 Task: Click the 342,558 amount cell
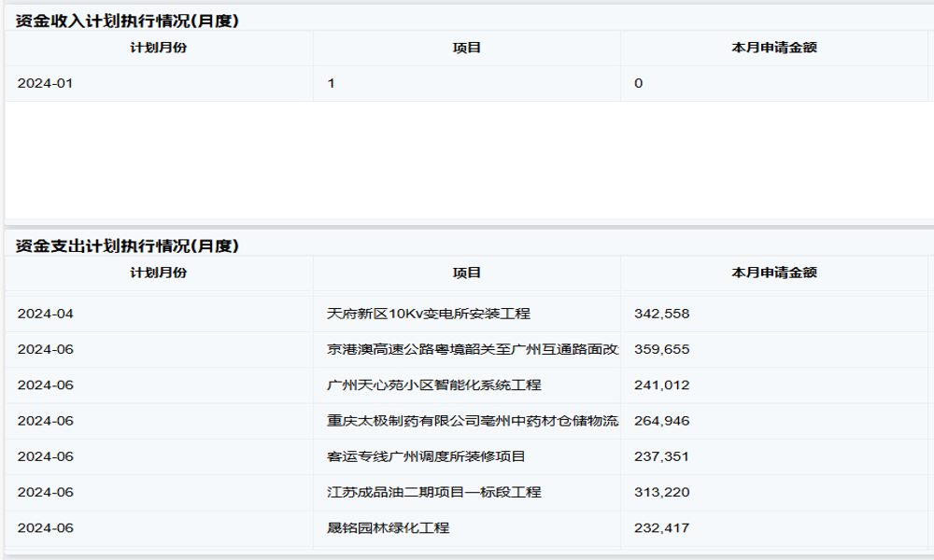(x=661, y=314)
